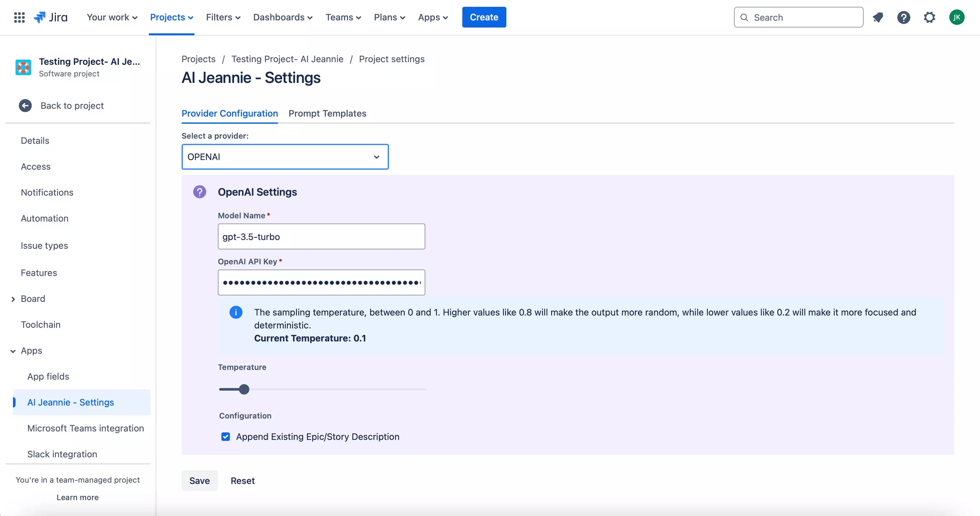This screenshot has width=980, height=516.
Task: Select the Provider Configuration tab
Action: coord(230,113)
